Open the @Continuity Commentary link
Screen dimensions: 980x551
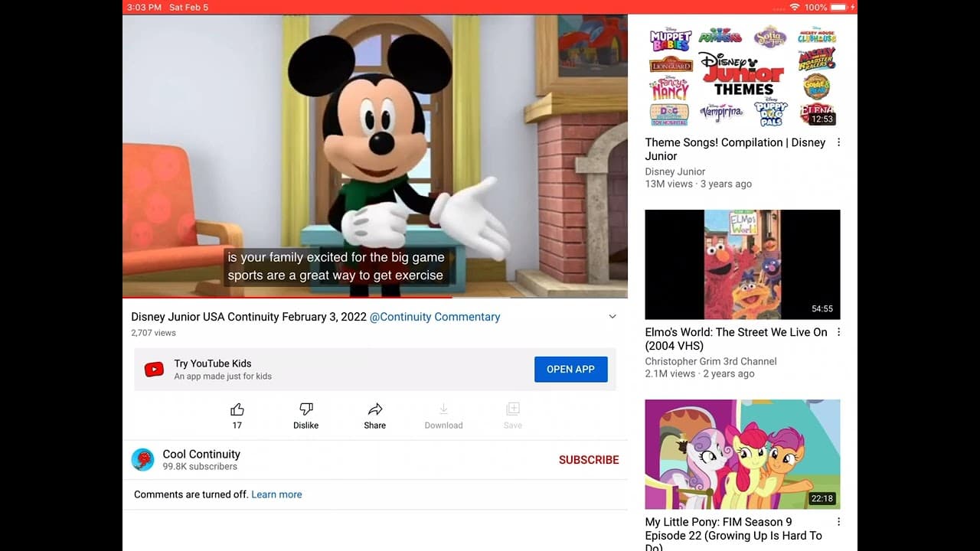click(435, 317)
